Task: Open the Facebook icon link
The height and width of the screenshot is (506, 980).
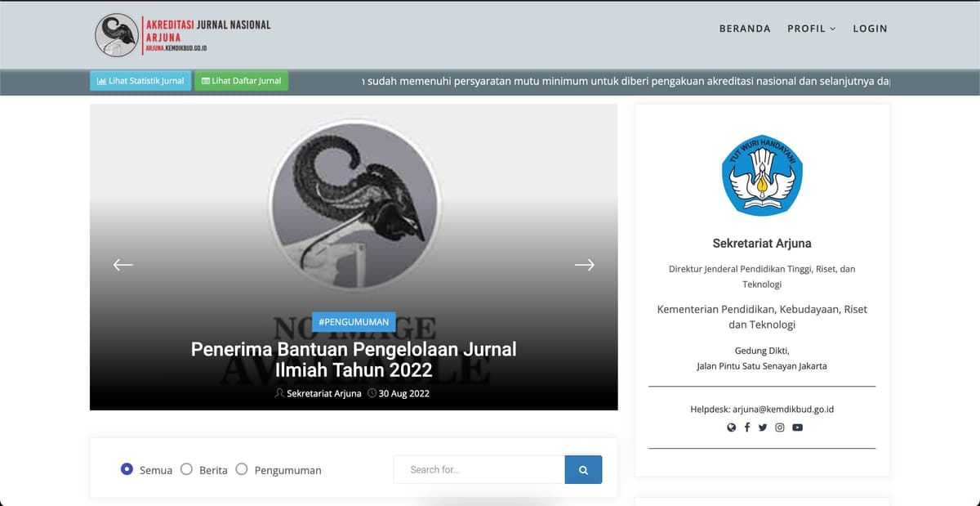Action: 746,428
